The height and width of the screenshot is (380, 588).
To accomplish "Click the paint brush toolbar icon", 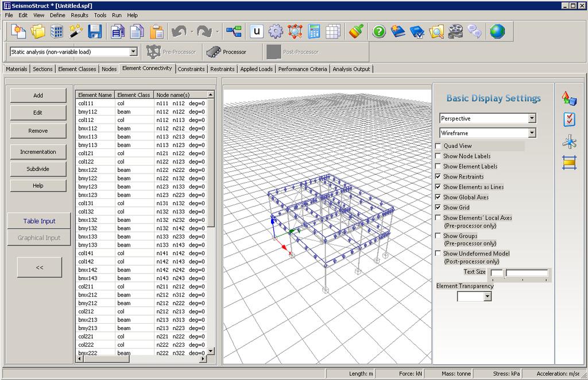I will 356,31.
